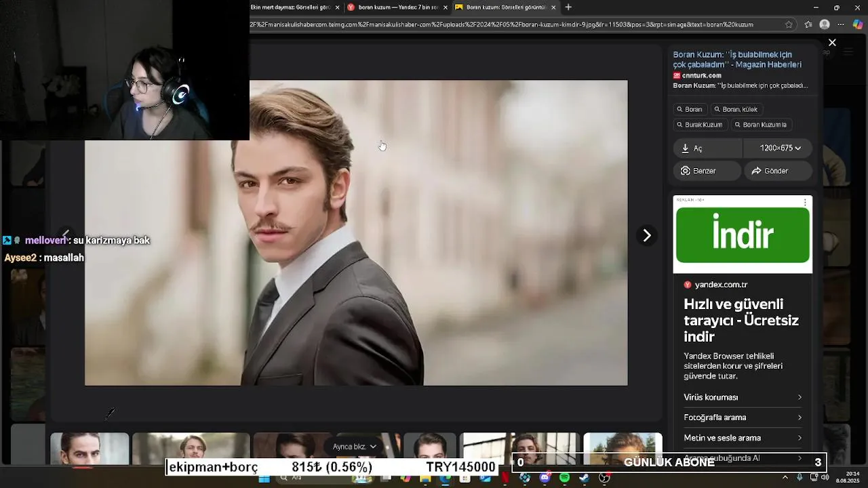Screen dimensions: 868x488
Task: Expand the Metin ve sesle arama item
Action: 743,438
